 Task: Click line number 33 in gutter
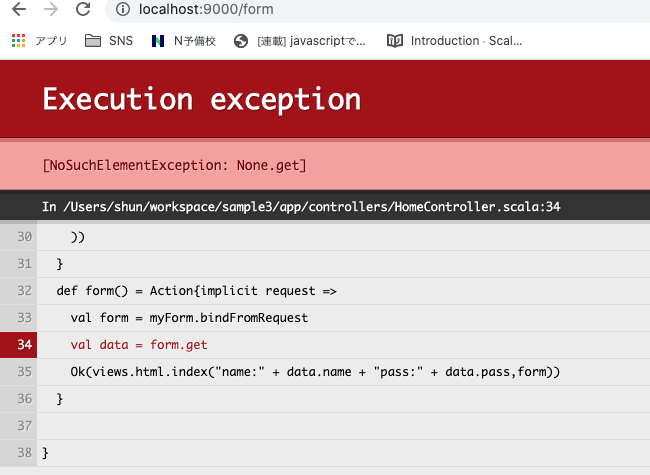24,317
